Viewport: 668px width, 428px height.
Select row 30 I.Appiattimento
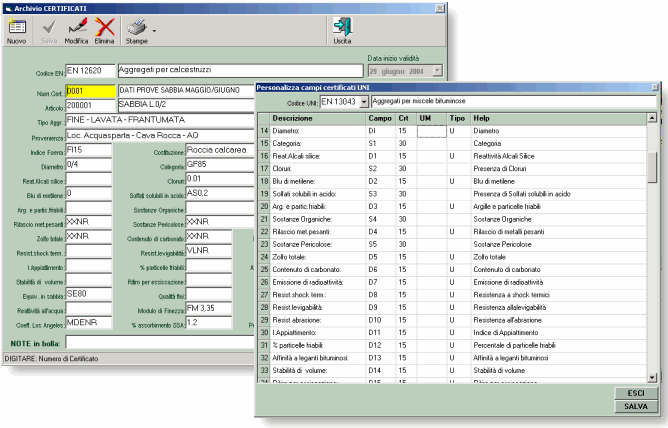(452, 333)
